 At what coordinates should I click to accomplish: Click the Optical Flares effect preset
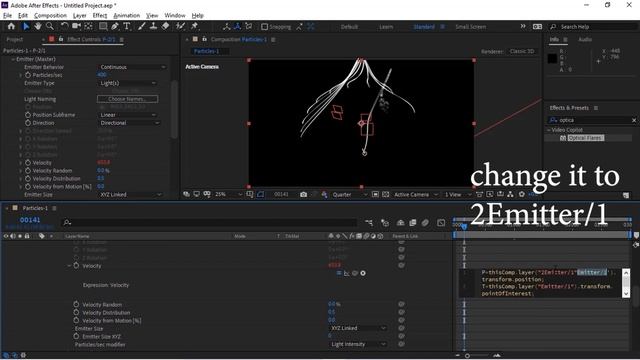coord(586,138)
